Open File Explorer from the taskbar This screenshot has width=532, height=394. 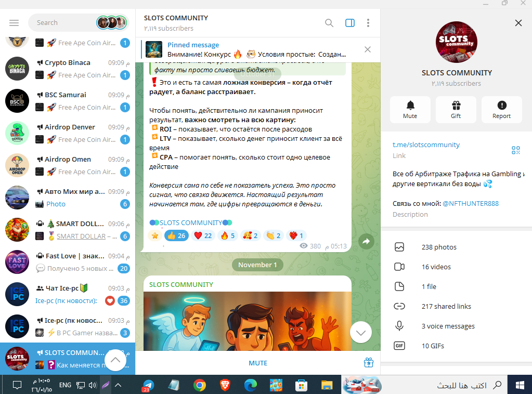[x=327, y=385]
